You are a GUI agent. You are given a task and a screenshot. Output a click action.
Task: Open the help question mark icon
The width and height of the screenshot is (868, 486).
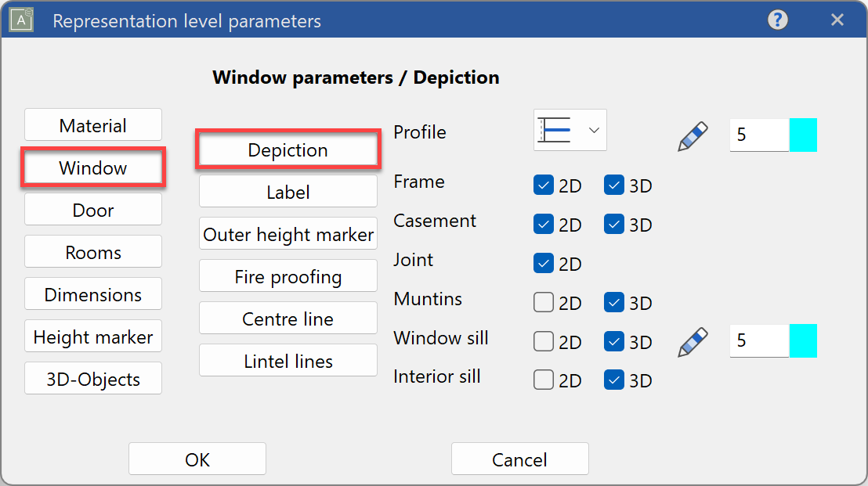click(x=777, y=20)
